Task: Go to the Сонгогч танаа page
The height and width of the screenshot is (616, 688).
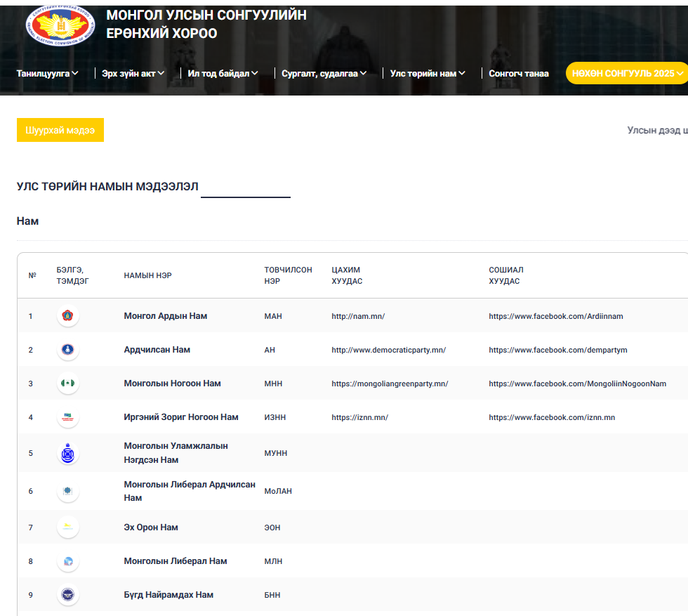Action: [518, 73]
